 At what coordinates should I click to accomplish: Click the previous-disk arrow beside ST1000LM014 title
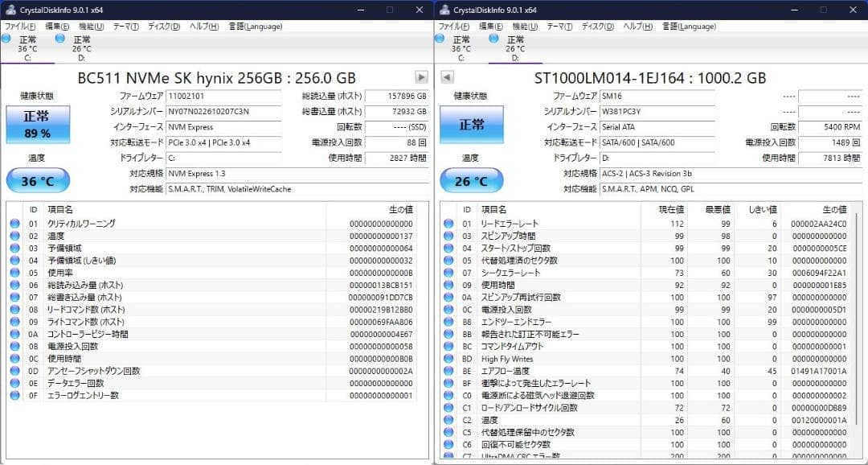tap(447, 77)
